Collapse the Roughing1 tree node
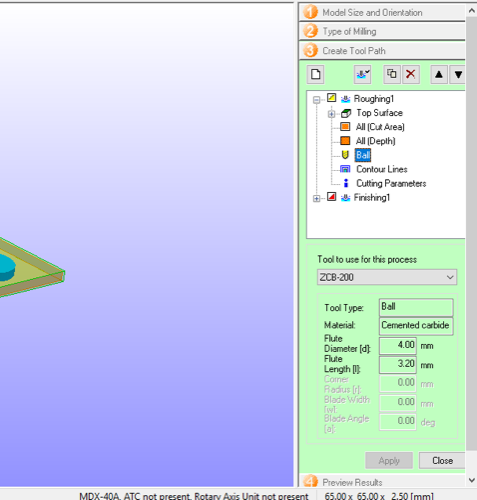477x500 pixels. point(316,100)
